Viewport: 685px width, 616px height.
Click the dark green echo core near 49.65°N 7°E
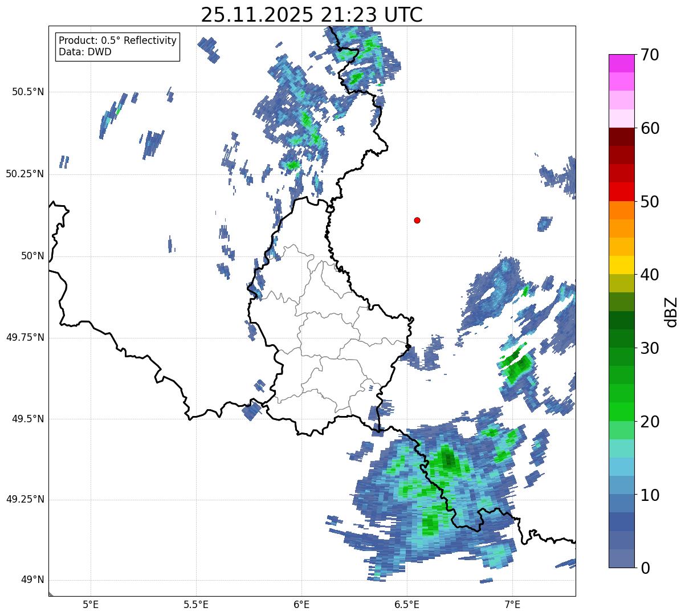point(517,366)
